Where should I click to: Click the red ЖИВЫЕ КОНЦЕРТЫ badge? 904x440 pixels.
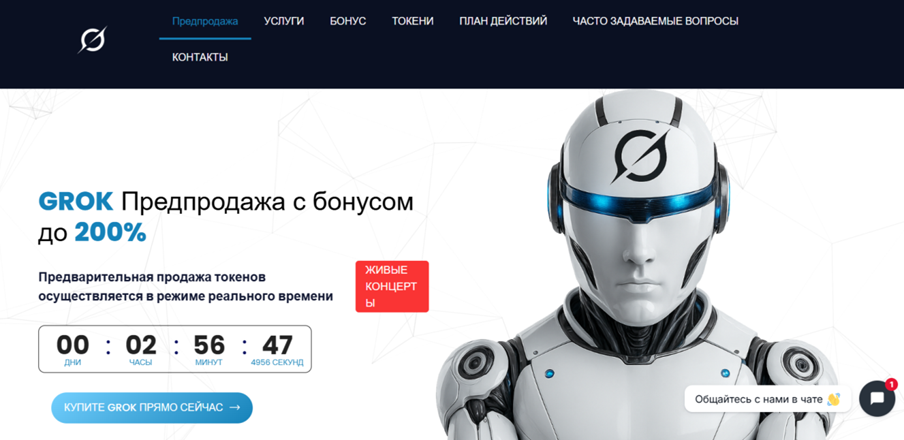[x=392, y=287]
